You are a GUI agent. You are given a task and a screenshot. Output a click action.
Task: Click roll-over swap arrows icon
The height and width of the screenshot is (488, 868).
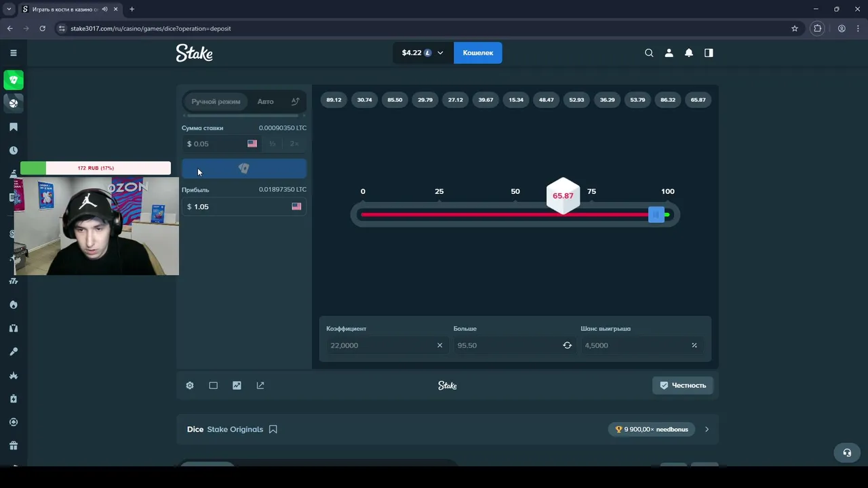pyautogui.click(x=567, y=345)
